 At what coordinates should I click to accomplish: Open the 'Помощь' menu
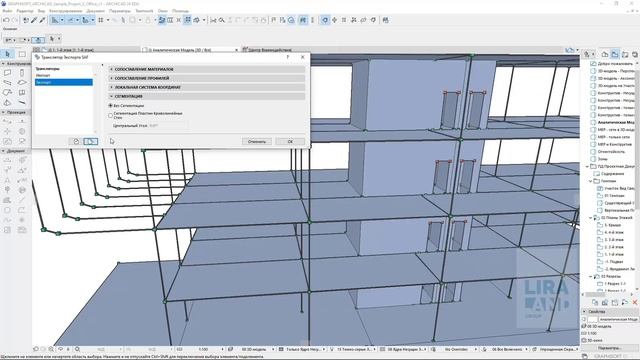pos(180,11)
